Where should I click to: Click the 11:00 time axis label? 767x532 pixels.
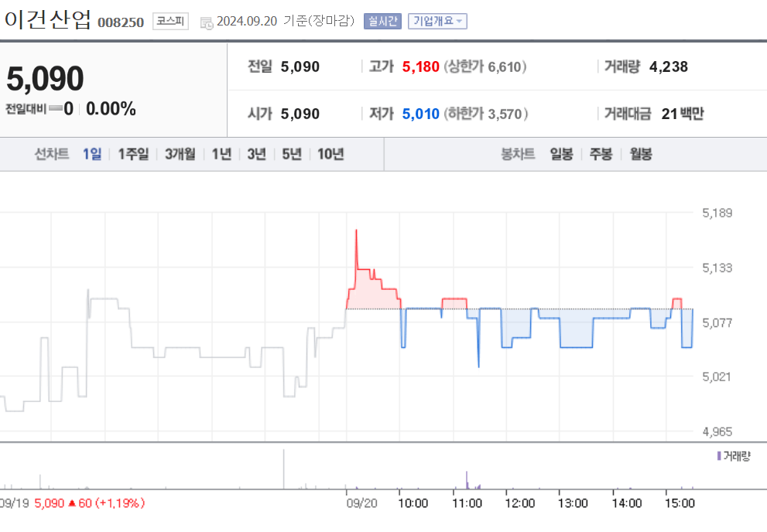coord(467,503)
